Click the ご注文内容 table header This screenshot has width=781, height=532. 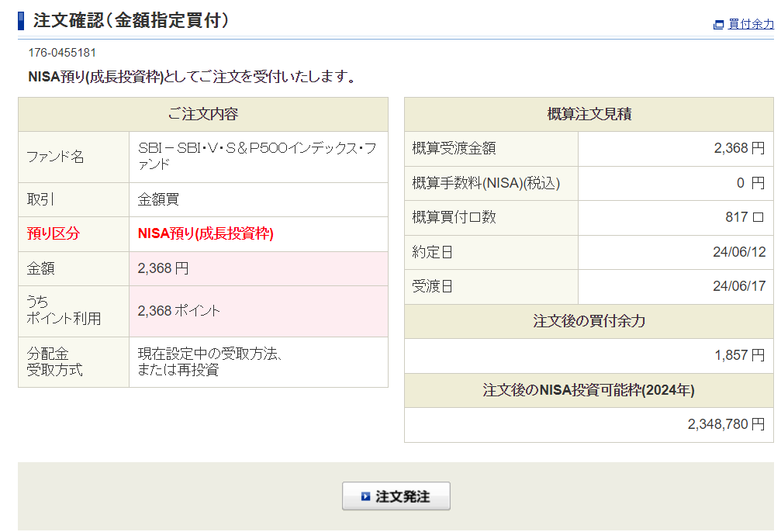click(202, 114)
